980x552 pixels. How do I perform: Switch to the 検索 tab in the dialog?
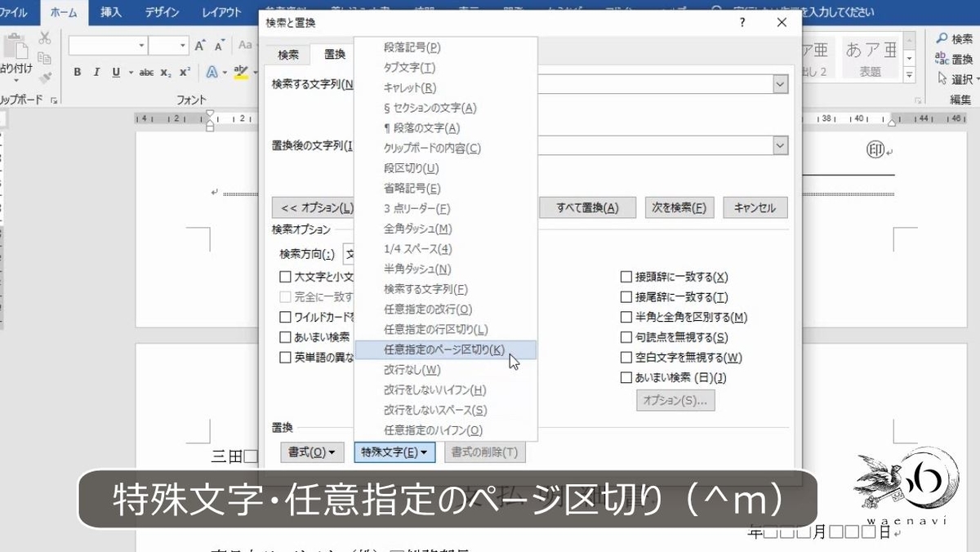tap(288, 54)
